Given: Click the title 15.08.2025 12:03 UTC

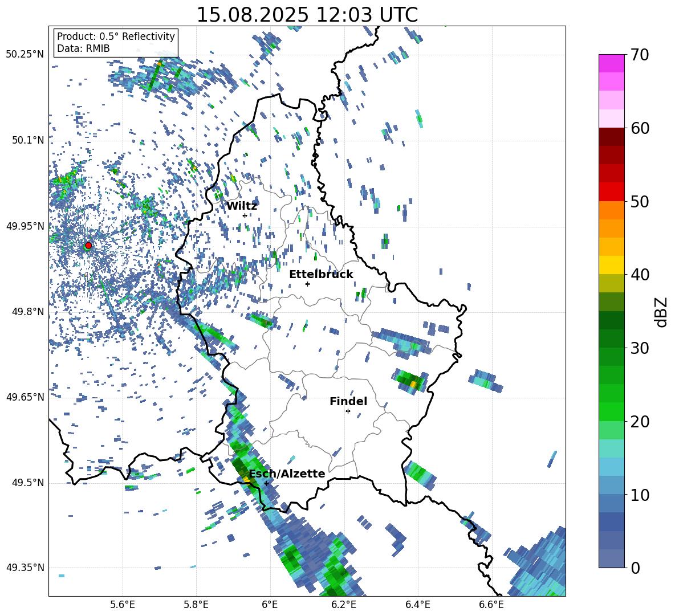Looking at the screenshot, I should pos(307,15).
